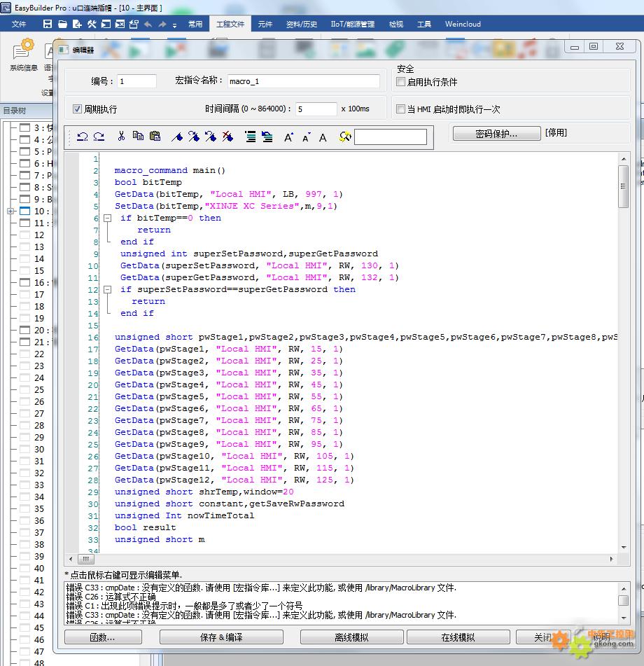Click the online simulation icon in quick toolbar
This screenshot has width=644, height=666.
[106, 25]
